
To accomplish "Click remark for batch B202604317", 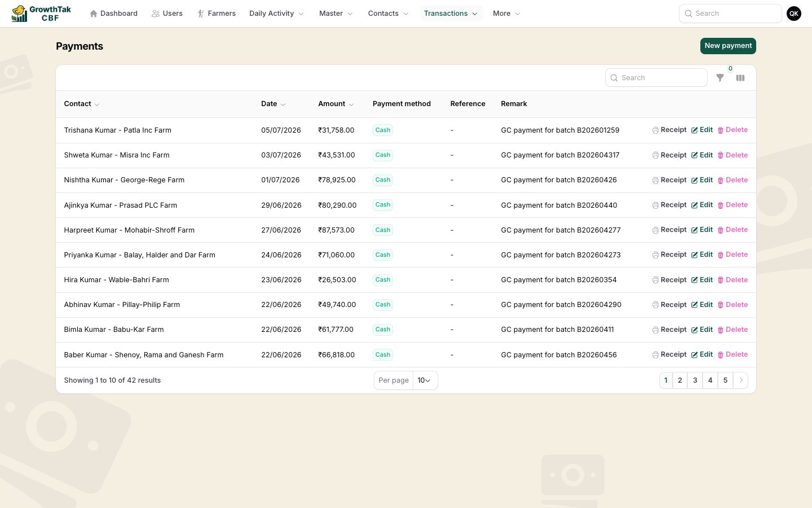I will tap(560, 155).
